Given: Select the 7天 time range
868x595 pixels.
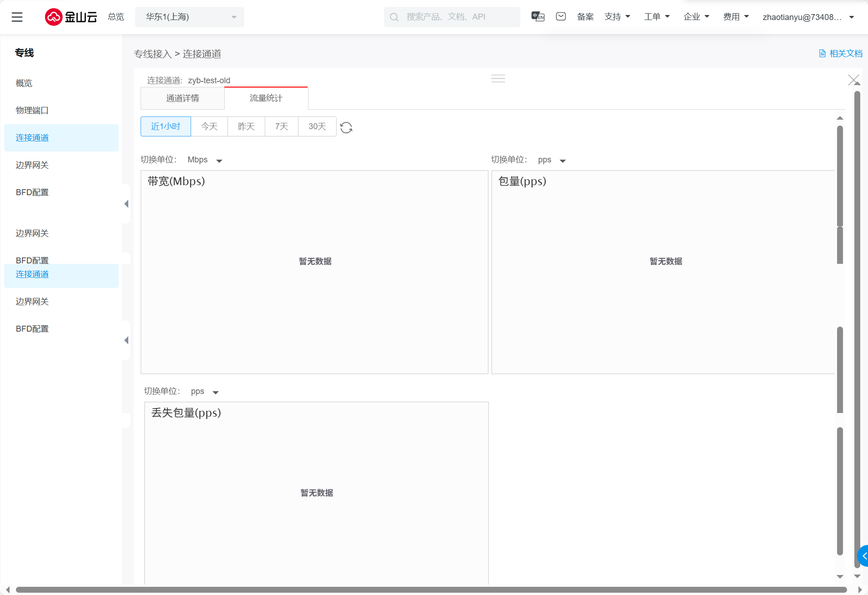Looking at the screenshot, I should pyautogui.click(x=282, y=126).
